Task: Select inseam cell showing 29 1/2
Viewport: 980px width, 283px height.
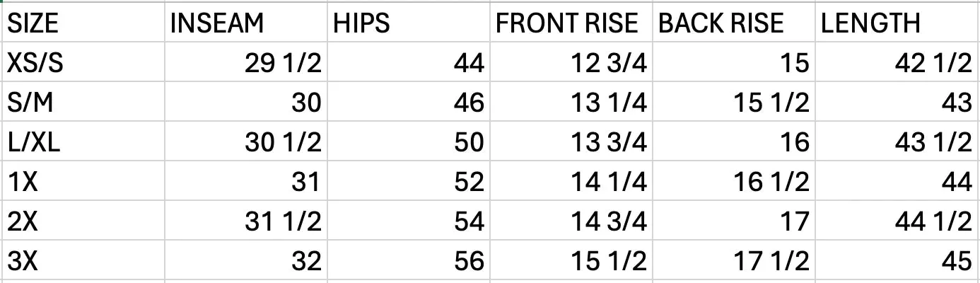Action: pyautogui.click(x=247, y=63)
